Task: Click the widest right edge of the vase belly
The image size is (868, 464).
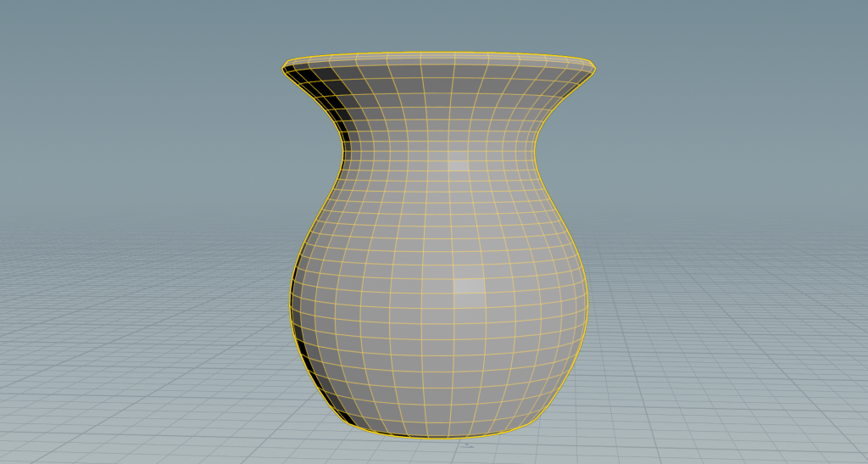Action: click(587, 301)
